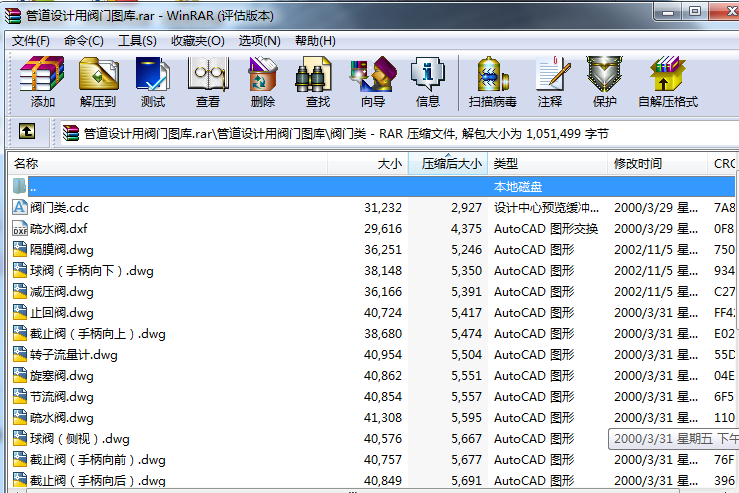The width and height of the screenshot is (739, 493).
Task: Click the 本地磁盘 type cell
Action: [x=517, y=187]
